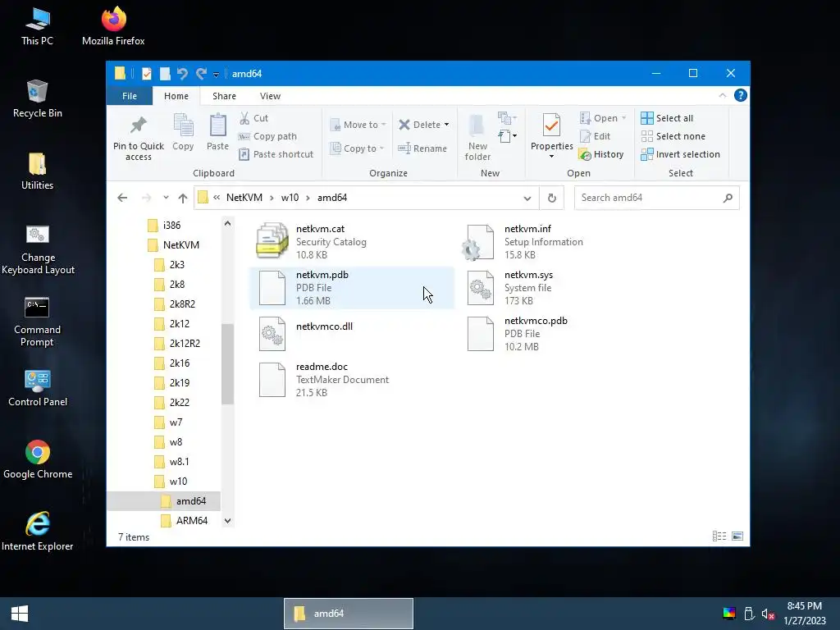The height and width of the screenshot is (630, 840).
Task: Click Invert selection in ribbon
Action: 680,154
